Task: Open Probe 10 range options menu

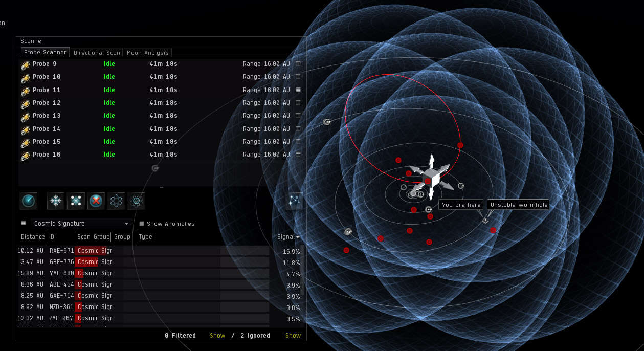Action: tap(298, 77)
